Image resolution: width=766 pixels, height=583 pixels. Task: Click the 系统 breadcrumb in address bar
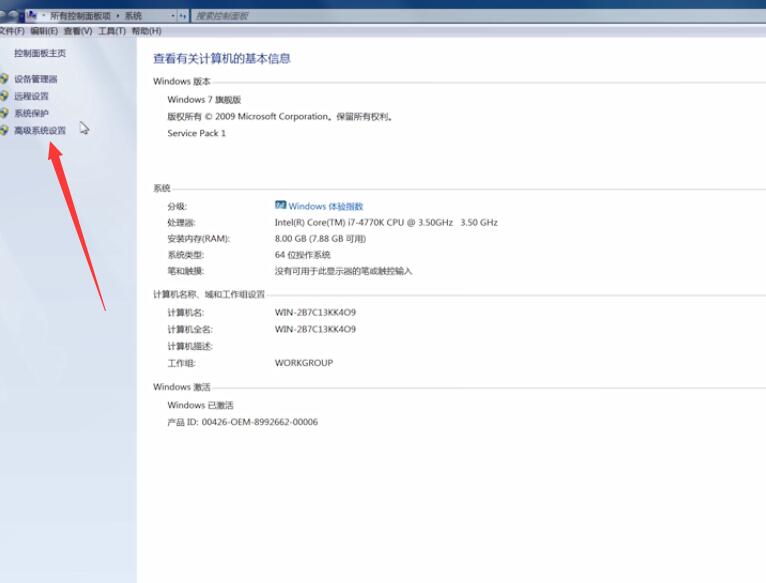133,16
